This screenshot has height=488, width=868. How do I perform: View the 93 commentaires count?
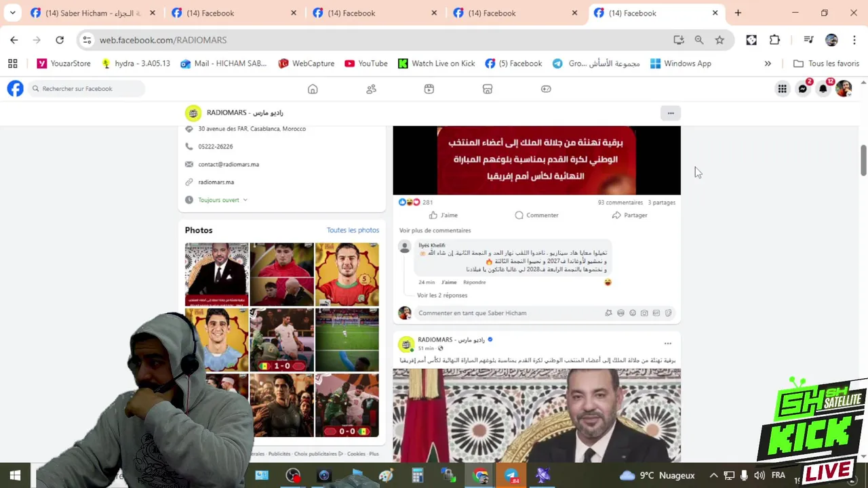620,203
